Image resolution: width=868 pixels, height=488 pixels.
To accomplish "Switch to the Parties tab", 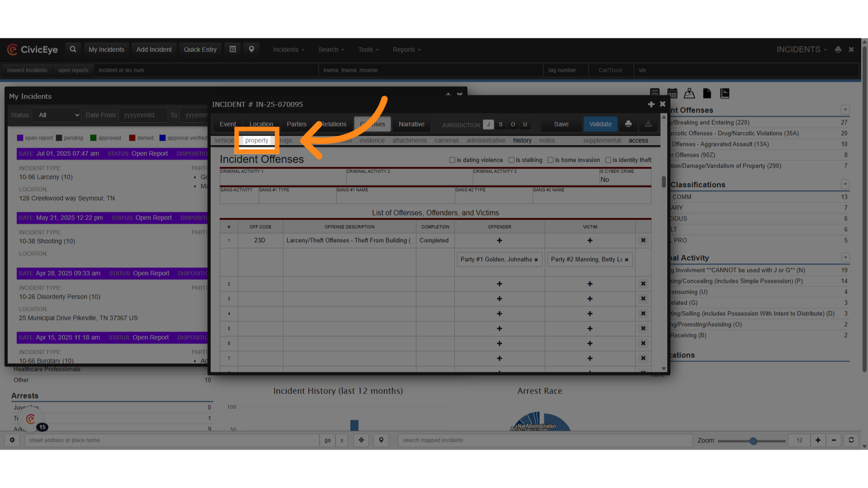I will pos(297,124).
